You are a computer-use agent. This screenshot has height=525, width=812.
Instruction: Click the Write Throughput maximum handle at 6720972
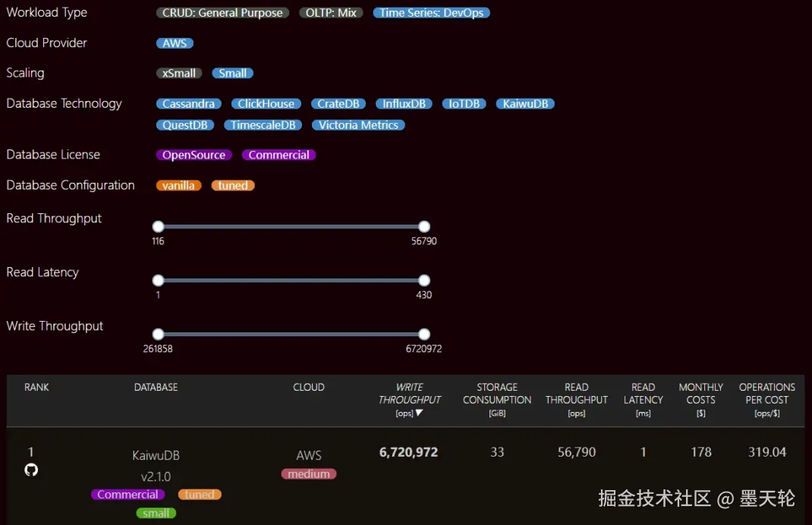pos(424,334)
